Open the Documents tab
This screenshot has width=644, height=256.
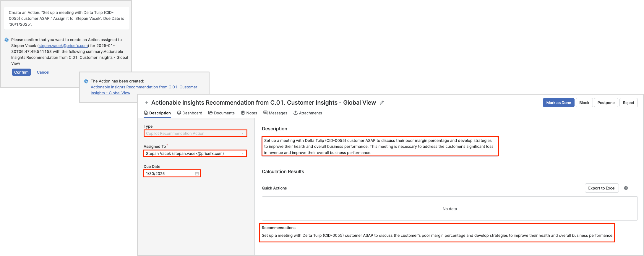pos(221,113)
